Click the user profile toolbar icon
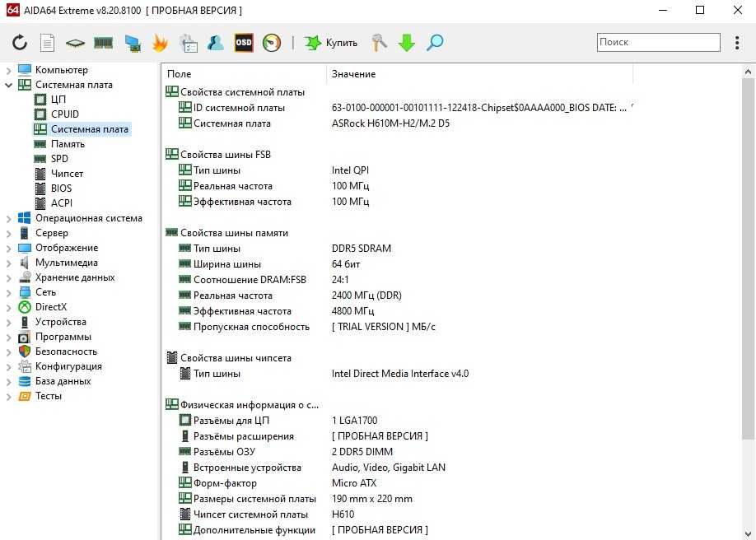The width and height of the screenshot is (756, 540). point(216,43)
